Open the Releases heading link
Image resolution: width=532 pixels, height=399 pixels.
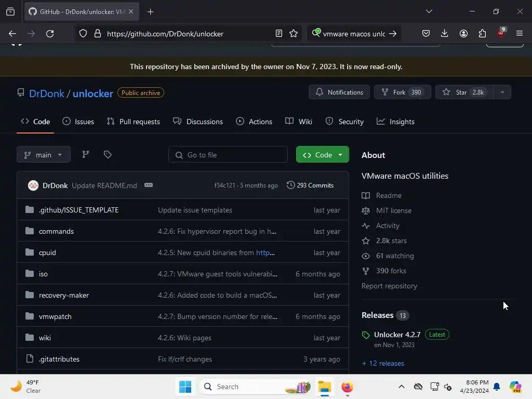(x=377, y=315)
